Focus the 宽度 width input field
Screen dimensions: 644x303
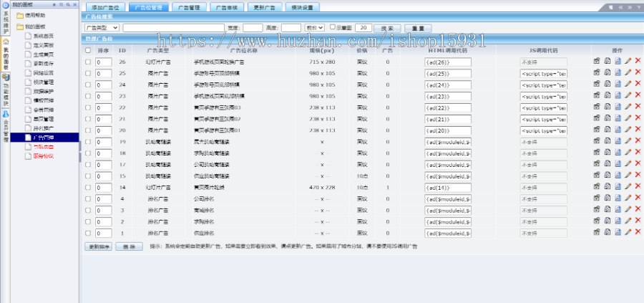[x=253, y=28]
